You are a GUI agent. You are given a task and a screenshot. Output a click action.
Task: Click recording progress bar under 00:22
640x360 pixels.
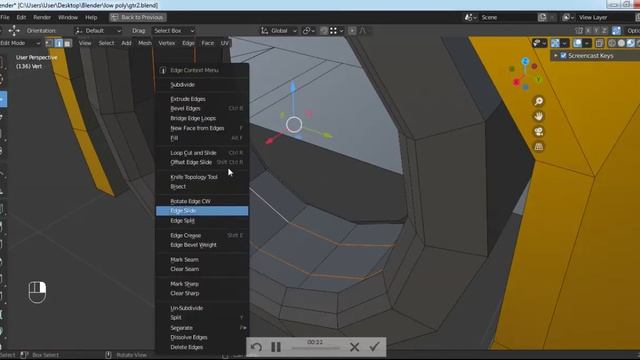[315, 349]
